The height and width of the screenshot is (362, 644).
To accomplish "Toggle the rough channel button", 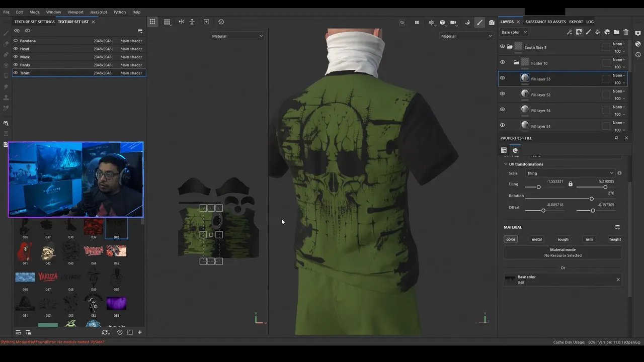I will pyautogui.click(x=563, y=239).
